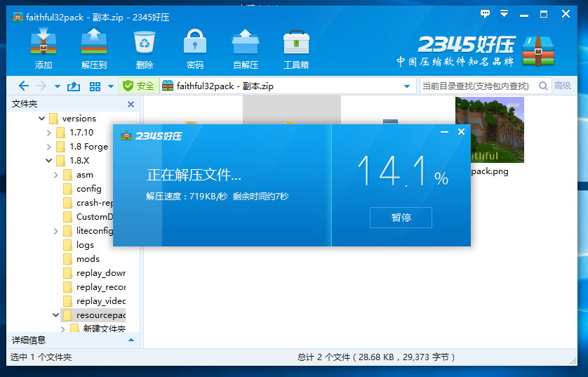Open the address bar path dropdown
The height and width of the screenshot is (377, 588).
(x=407, y=86)
